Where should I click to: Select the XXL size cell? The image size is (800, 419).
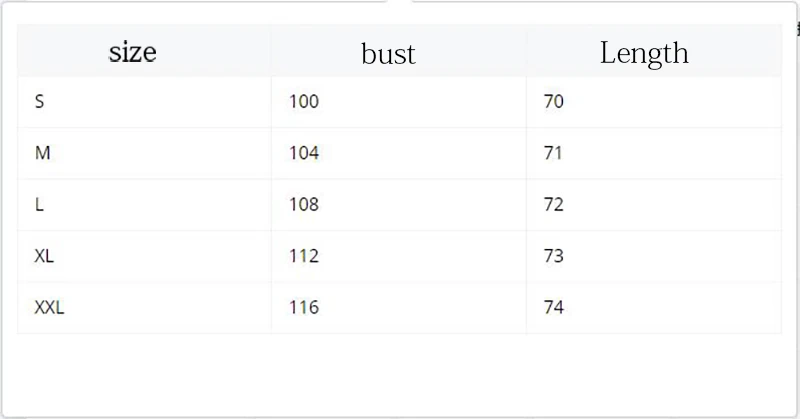pos(144,308)
